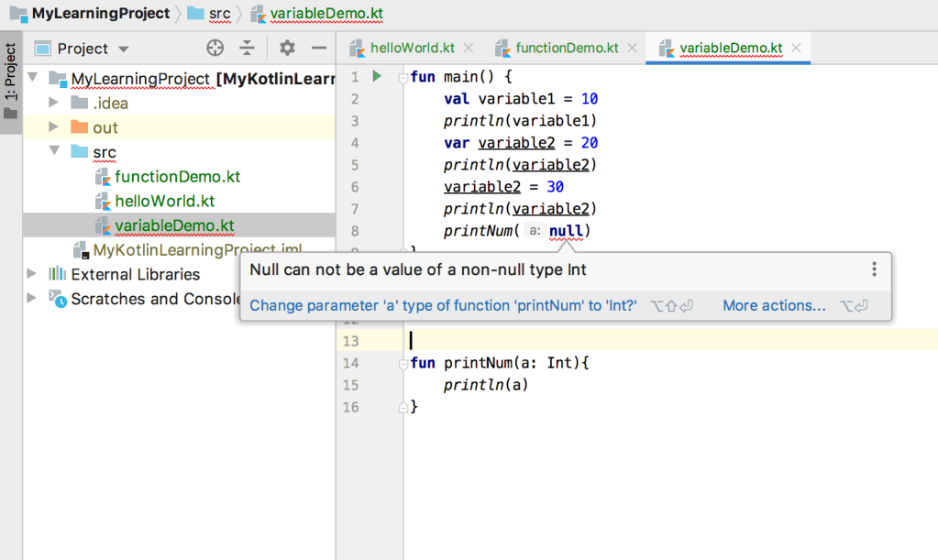
Task: Click the More actions... link
Action: coord(774,305)
